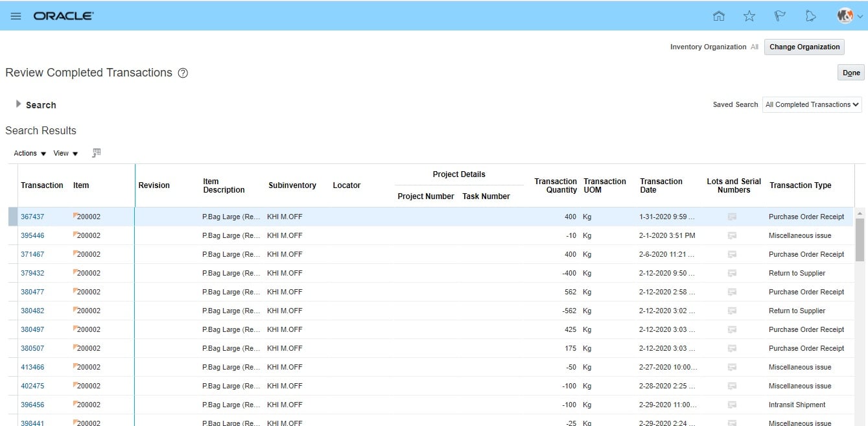Click the Done button

tap(850, 72)
